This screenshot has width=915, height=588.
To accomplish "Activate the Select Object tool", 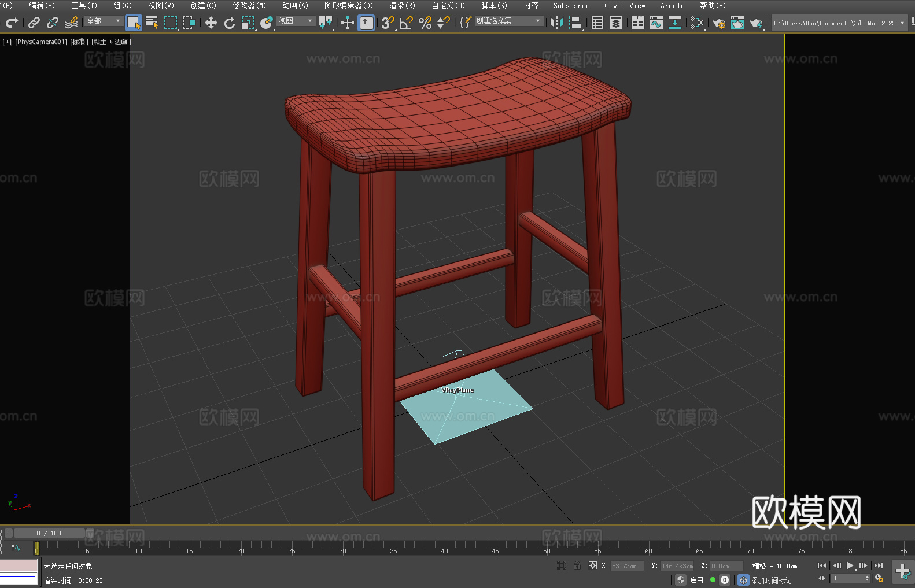I will (x=134, y=23).
